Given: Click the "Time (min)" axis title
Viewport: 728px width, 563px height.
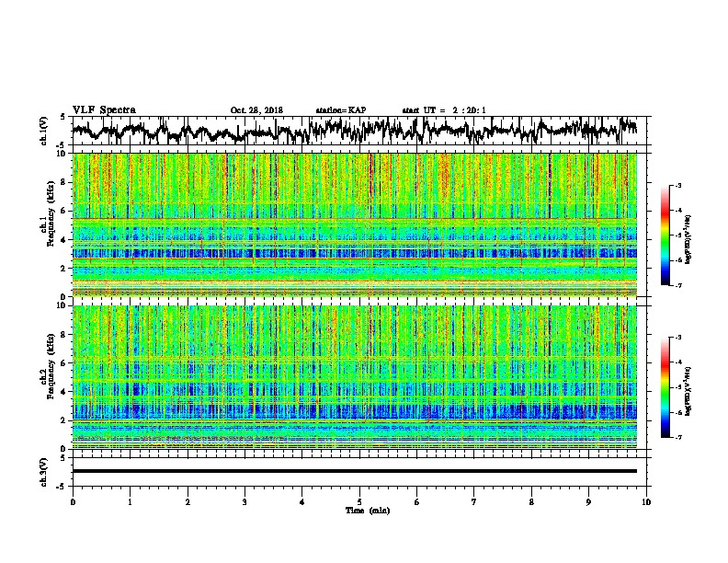Looking at the screenshot, I should pos(368,511).
